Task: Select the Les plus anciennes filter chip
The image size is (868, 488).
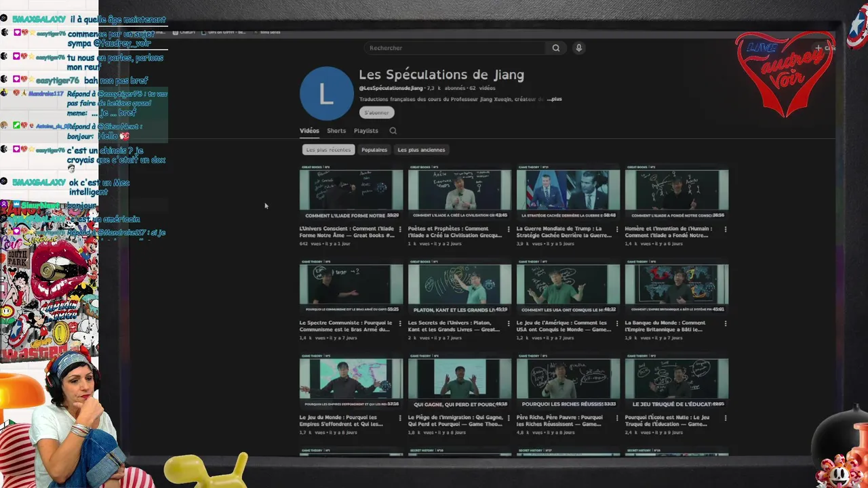Action: point(421,150)
